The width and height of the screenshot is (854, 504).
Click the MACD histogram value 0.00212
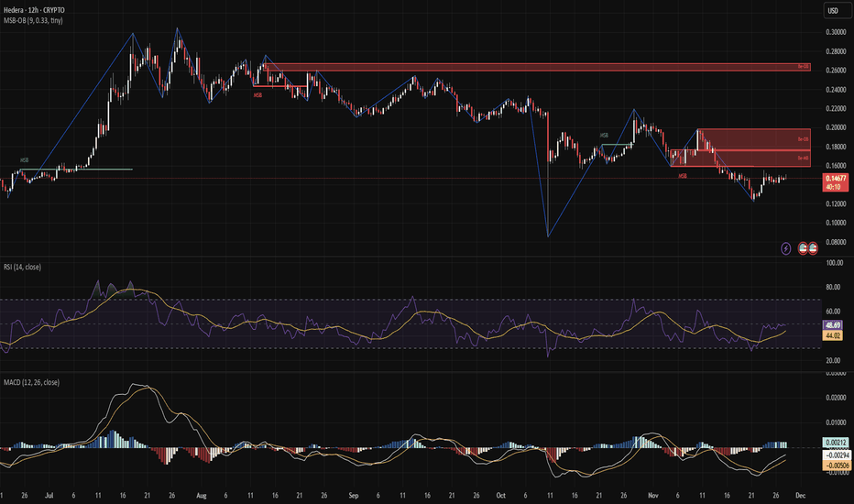(x=834, y=443)
